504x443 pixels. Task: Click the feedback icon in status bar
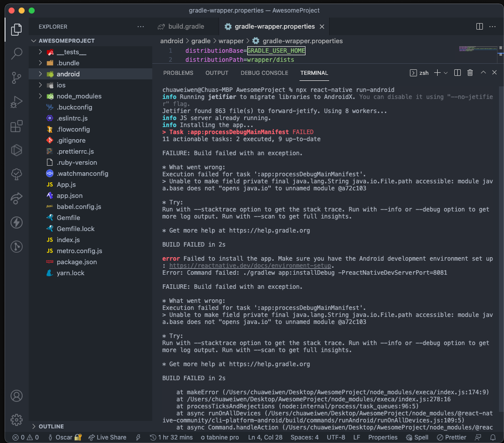coord(478,437)
